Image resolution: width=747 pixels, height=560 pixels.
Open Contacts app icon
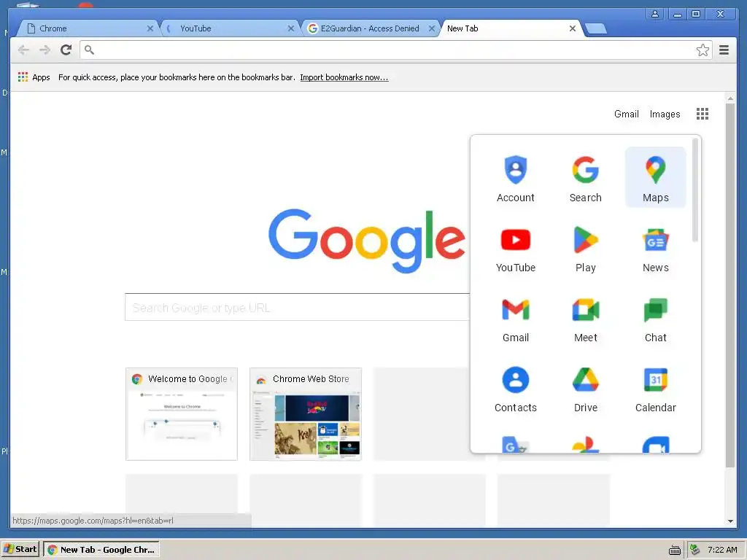coord(516,388)
